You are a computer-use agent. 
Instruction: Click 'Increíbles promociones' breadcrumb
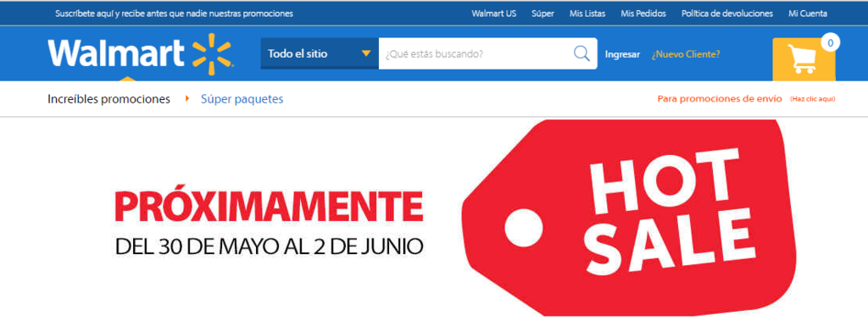pyautogui.click(x=109, y=99)
